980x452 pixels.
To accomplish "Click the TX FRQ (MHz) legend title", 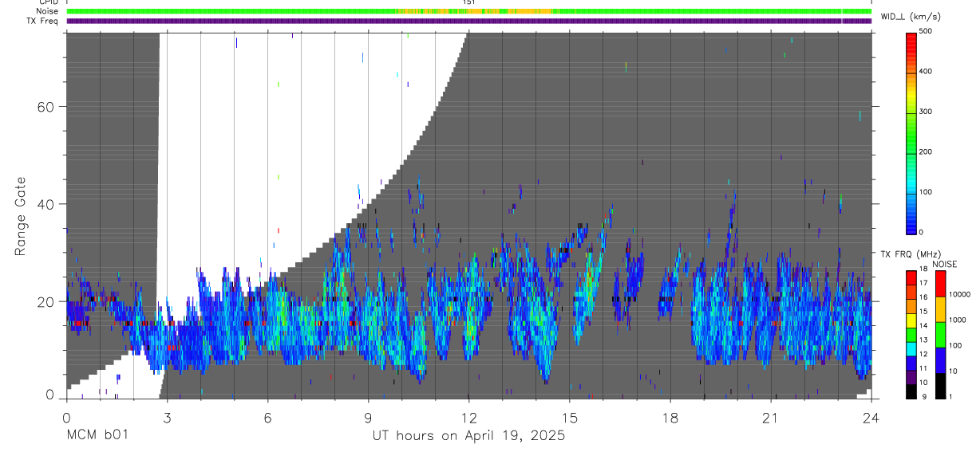I will click(x=910, y=254).
